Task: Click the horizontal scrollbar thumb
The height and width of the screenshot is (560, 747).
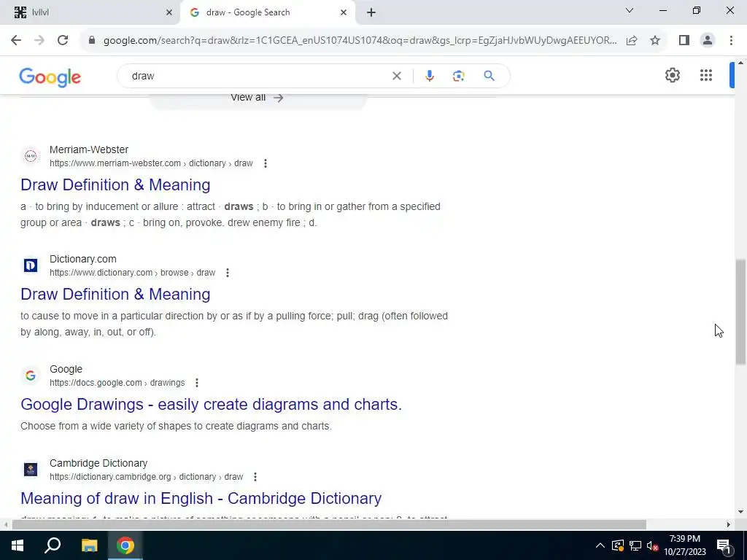Action: coord(329,525)
